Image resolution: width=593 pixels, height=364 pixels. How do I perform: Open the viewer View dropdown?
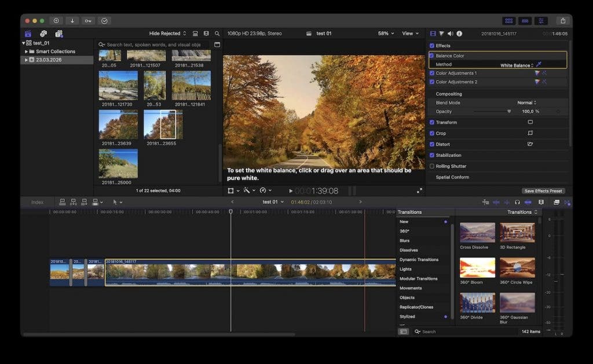point(411,34)
